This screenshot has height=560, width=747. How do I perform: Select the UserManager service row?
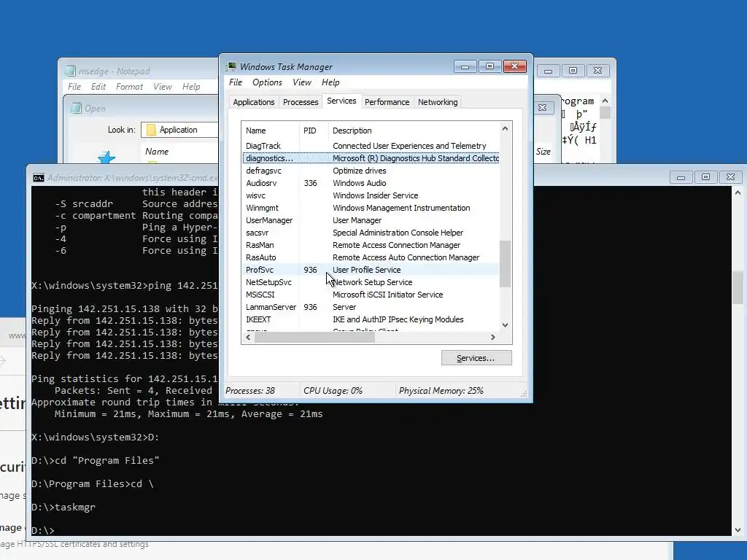[371, 220]
